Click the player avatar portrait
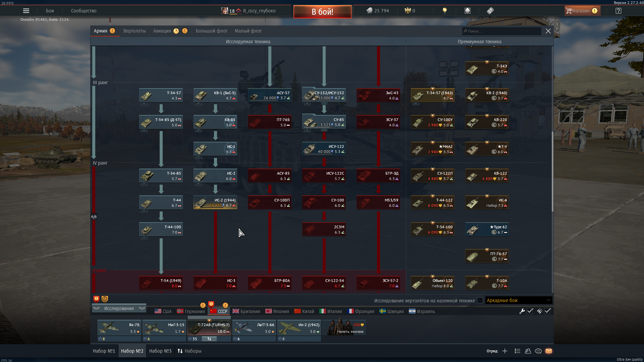 click(x=224, y=11)
